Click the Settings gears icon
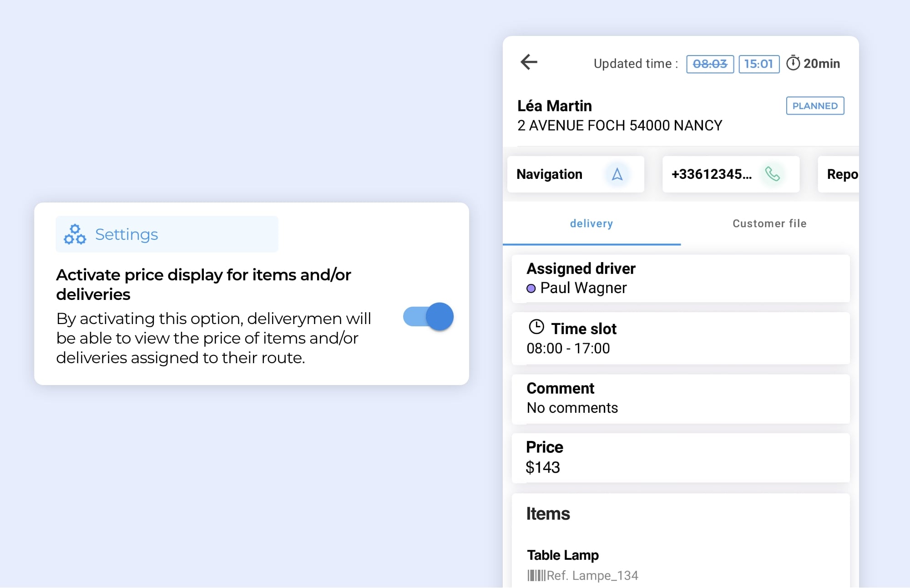 (75, 234)
